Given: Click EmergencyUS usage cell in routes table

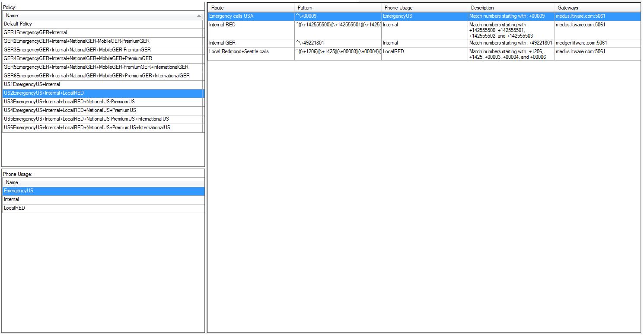Looking at the screenshot, I should pos(424,16).
